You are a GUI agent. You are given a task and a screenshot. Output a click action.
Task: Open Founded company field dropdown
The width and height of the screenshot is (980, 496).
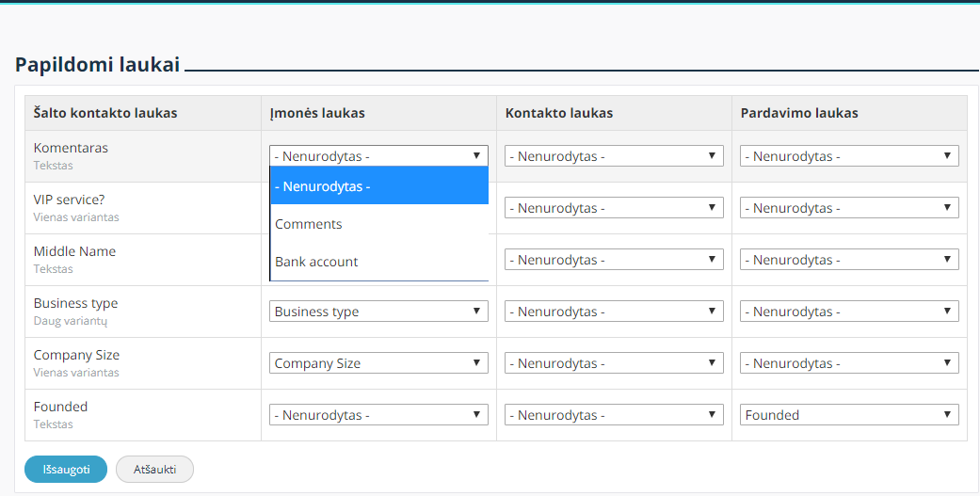coord(378,415)
